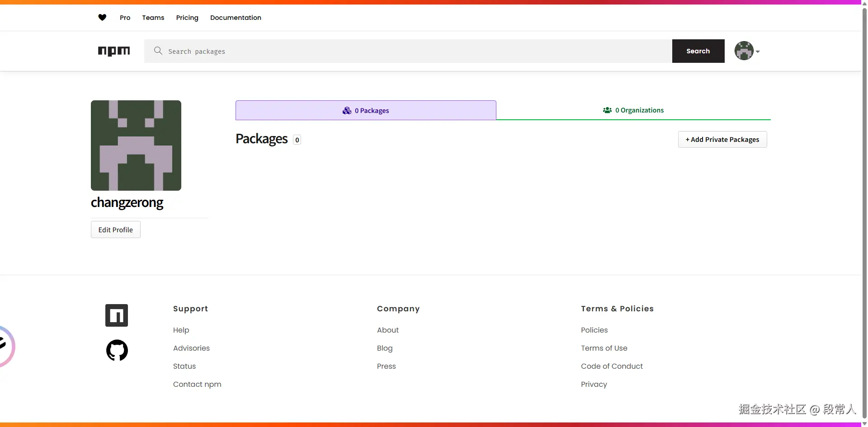Viewport: 868px width, 427px height.
Task: Click the floating circular widget at left edge
Action: point(6,347)
